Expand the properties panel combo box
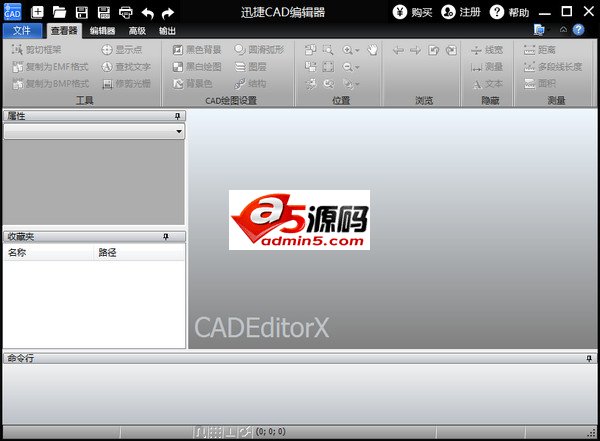 (x=178, y=131)
